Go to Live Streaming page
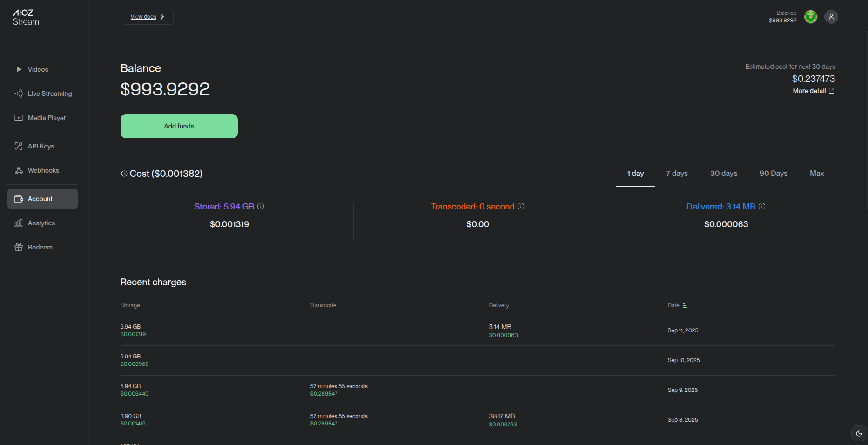Viewport: 868px width, 445px height. tap(49, 94)
